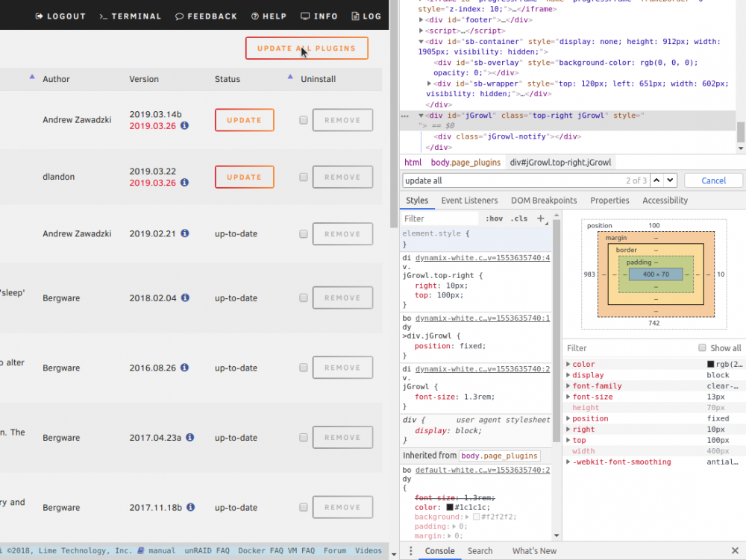Viewport: 746px width, 560px height.
Task: Collapse the sb-container div node
Action: point(421,41)
